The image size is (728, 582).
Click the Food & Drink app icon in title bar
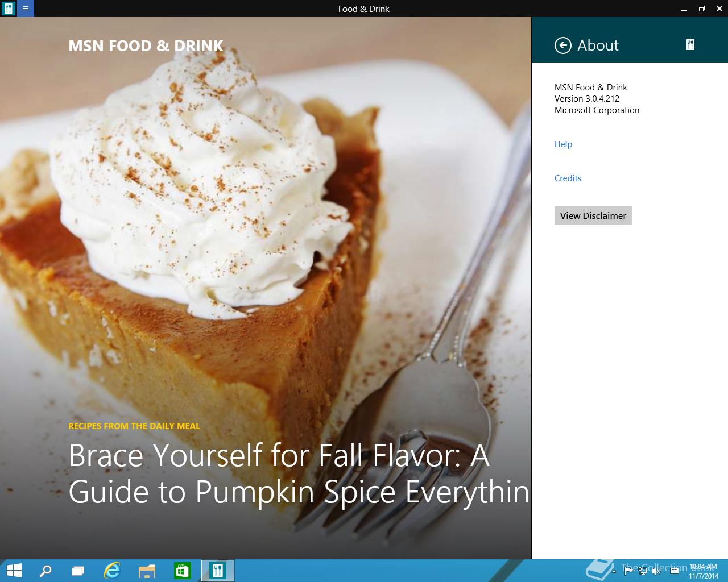9,9
